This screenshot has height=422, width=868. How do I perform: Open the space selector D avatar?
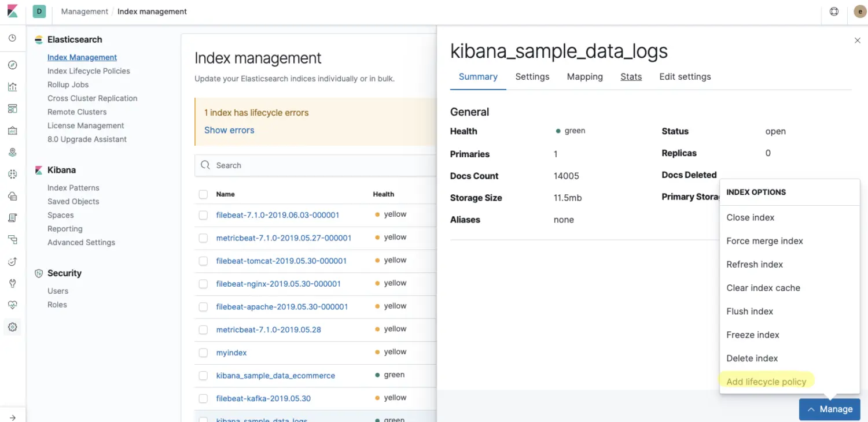point(39,12)
